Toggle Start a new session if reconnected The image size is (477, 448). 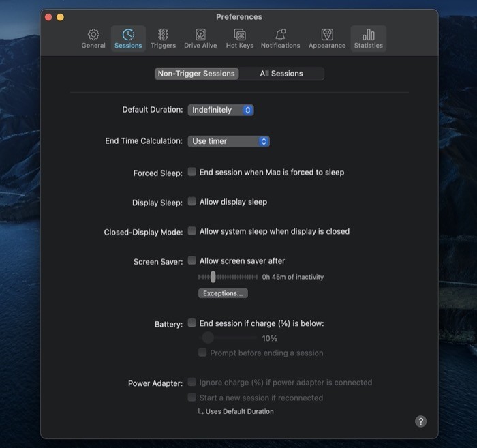point(191,397)
